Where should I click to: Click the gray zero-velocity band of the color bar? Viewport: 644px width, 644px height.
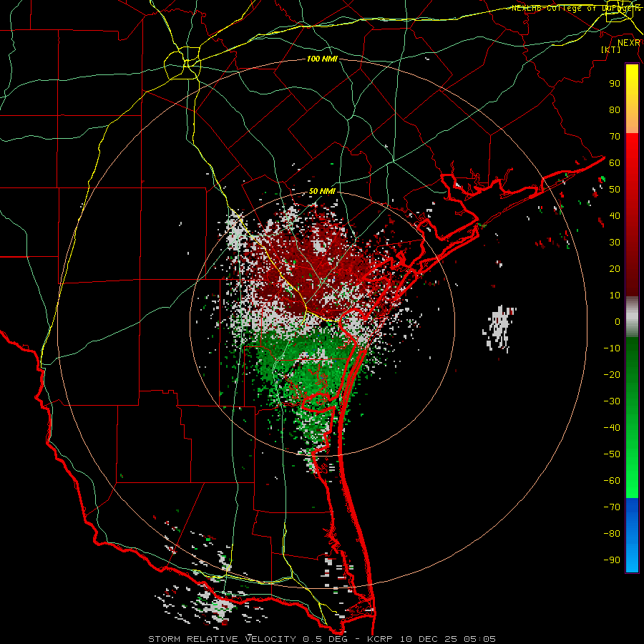(x=632, y=317)
